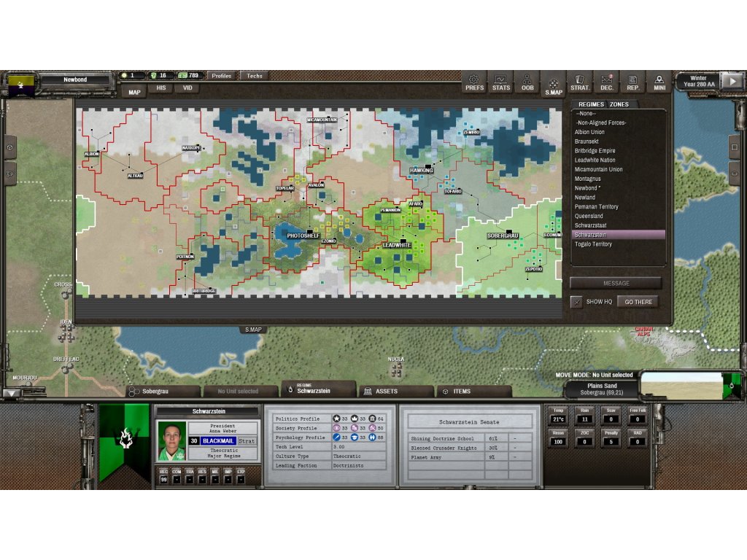
Task: Select Braunsekt in the regimes list
Action: tap(618, 141)
